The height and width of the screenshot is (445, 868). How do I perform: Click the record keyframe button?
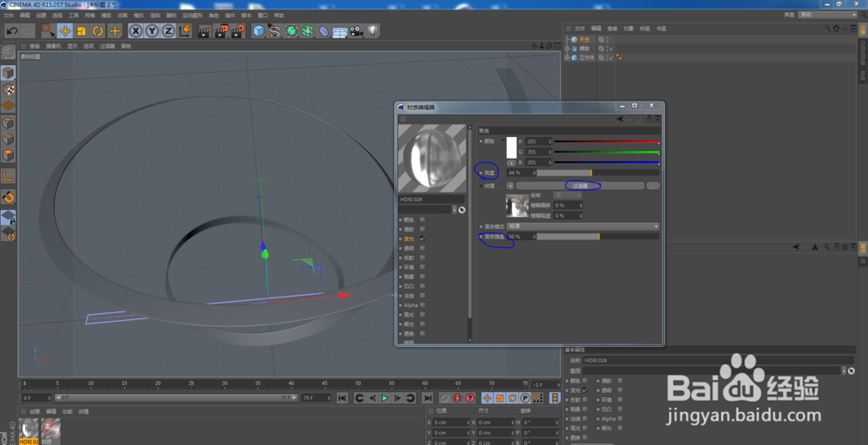click(x=444, y=398)
